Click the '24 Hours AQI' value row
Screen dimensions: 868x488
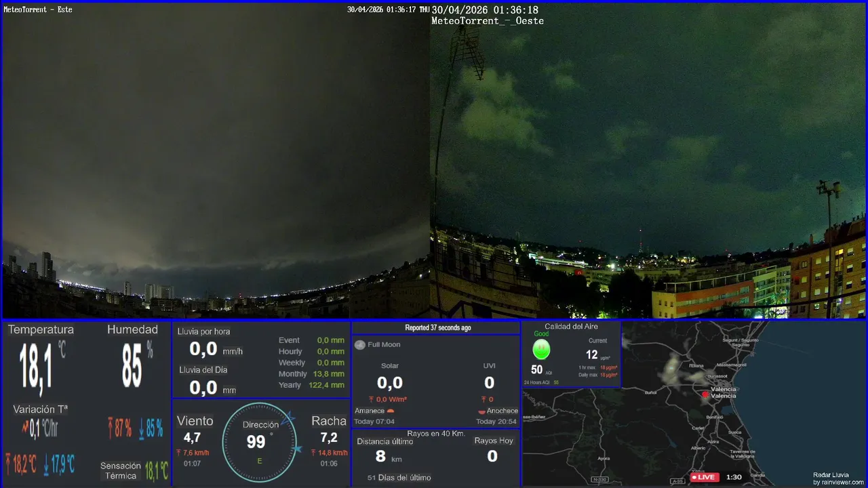[x=541, y=382]
